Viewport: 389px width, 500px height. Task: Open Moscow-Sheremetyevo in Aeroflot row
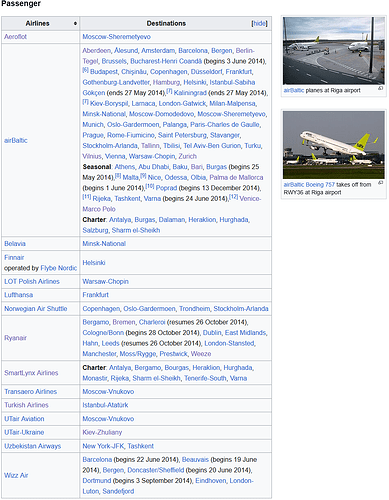117,37
